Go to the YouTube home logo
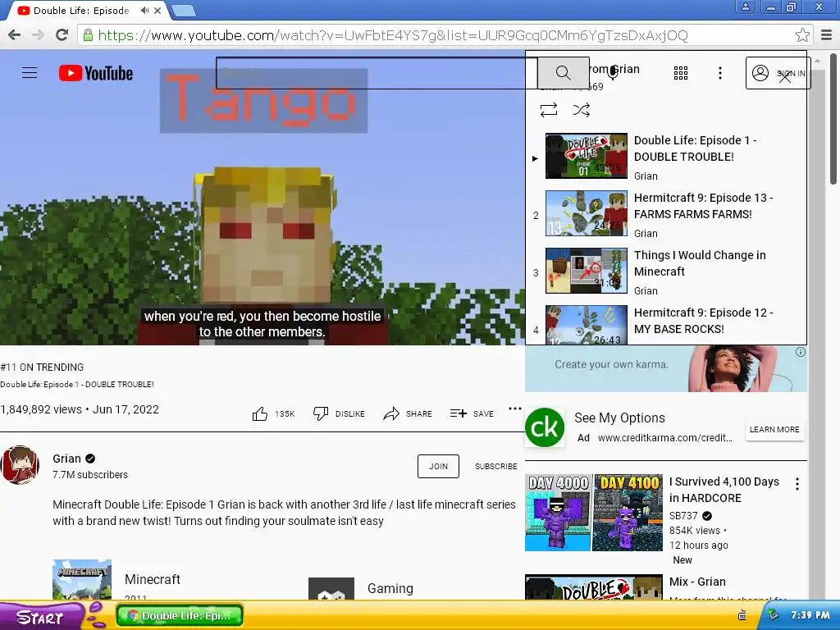This screenshot has height=630, width=840. (x=96, y=73)
